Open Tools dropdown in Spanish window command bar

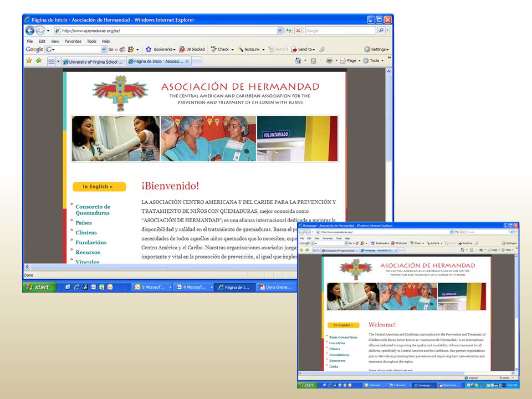[x=373, y=61]
